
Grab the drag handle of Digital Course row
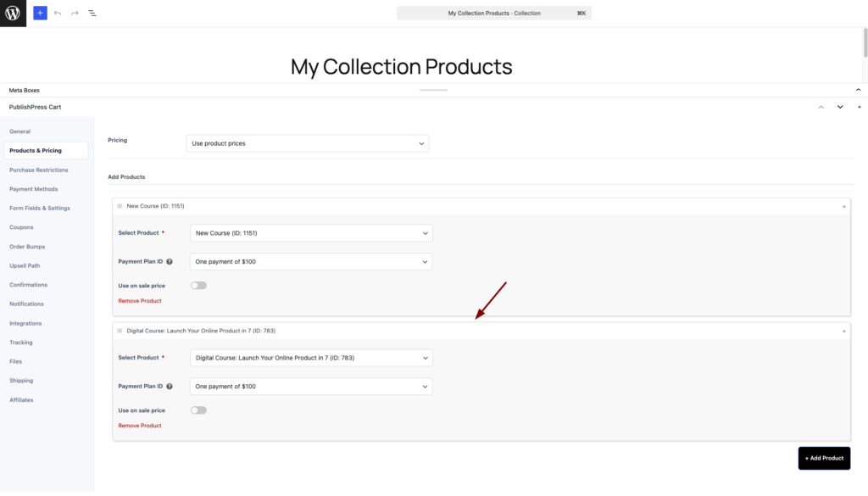120,331
